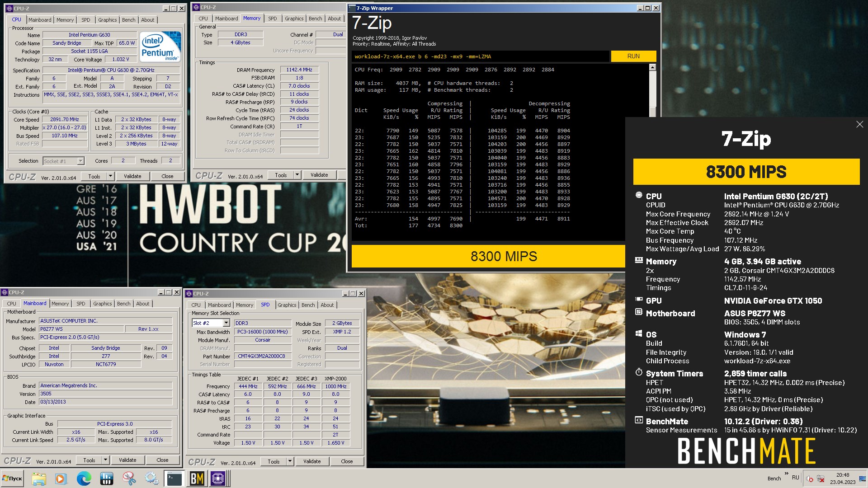868x488 pixels.
Task: Open the Snipping Tool taskbar icon
Action: click(x=129, y=479)
